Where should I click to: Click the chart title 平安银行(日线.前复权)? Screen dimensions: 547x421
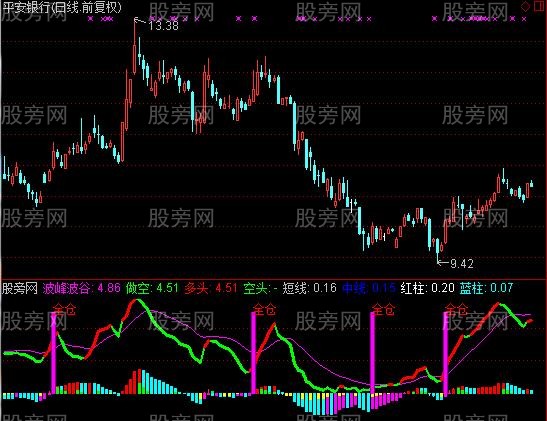(x=62, y=8)
